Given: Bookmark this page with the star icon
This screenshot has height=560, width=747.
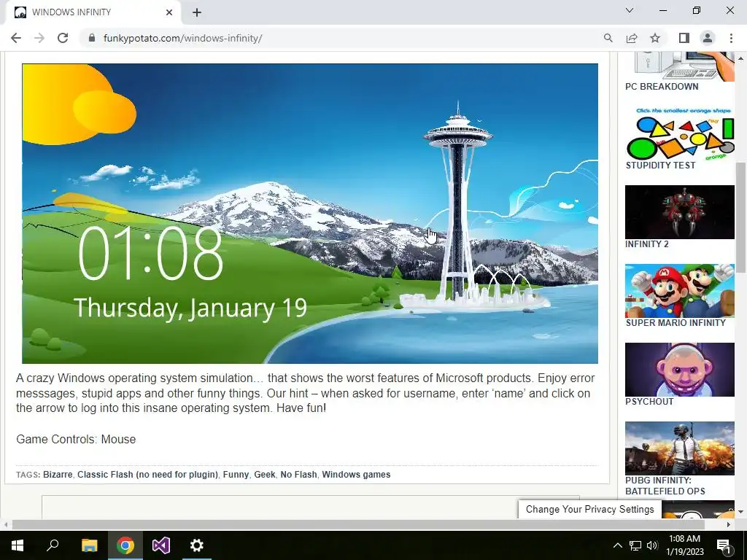Looking at the screenshot, I should coord(655,38).
